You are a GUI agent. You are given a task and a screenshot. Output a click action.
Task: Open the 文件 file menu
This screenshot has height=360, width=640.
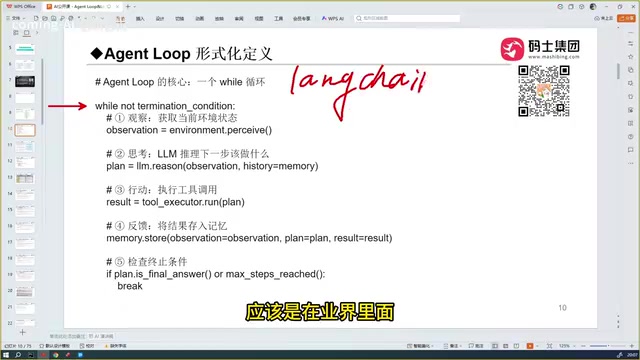[16, 18]
